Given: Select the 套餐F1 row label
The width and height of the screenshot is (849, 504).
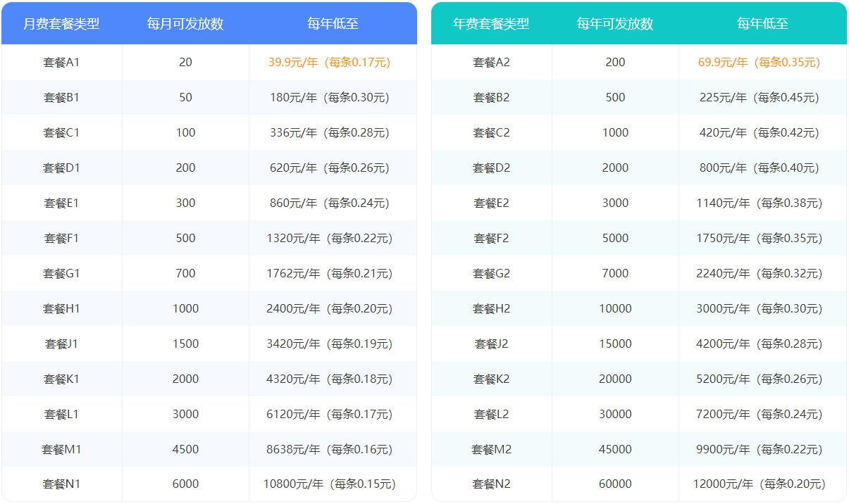Looking at the screenshot, I should [61, 238].
